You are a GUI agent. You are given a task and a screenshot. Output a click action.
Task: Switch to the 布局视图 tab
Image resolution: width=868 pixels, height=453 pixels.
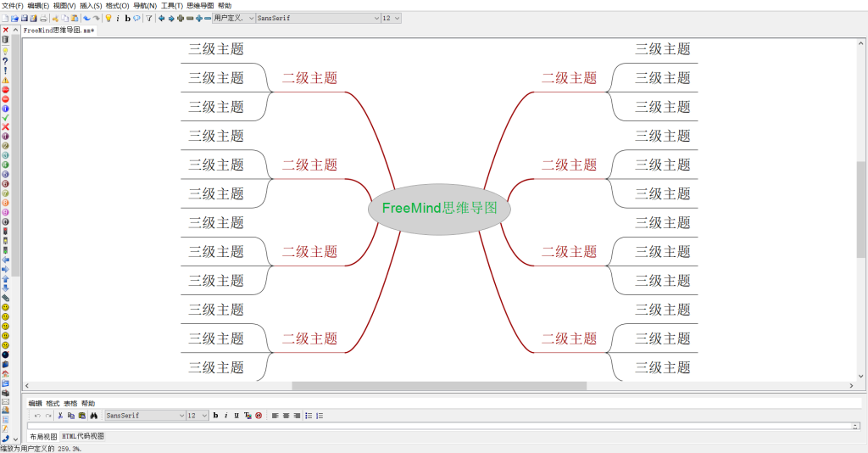coord(43,436)
